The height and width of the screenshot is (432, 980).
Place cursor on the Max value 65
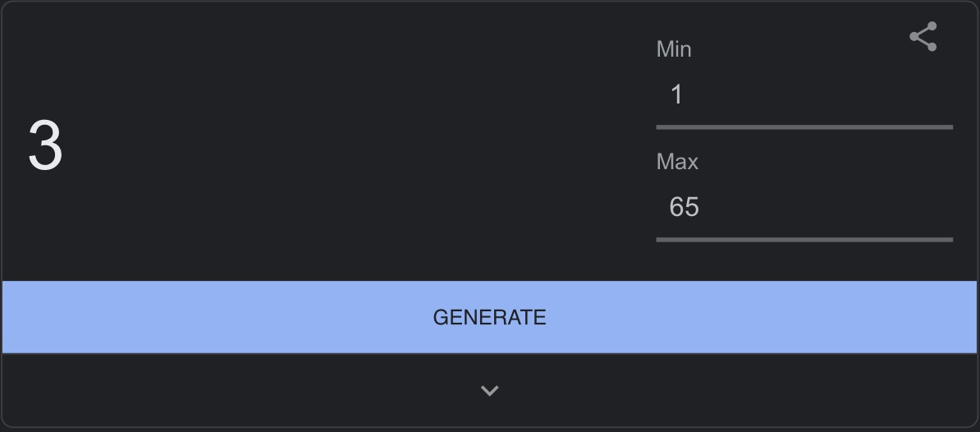coord(684,207)
